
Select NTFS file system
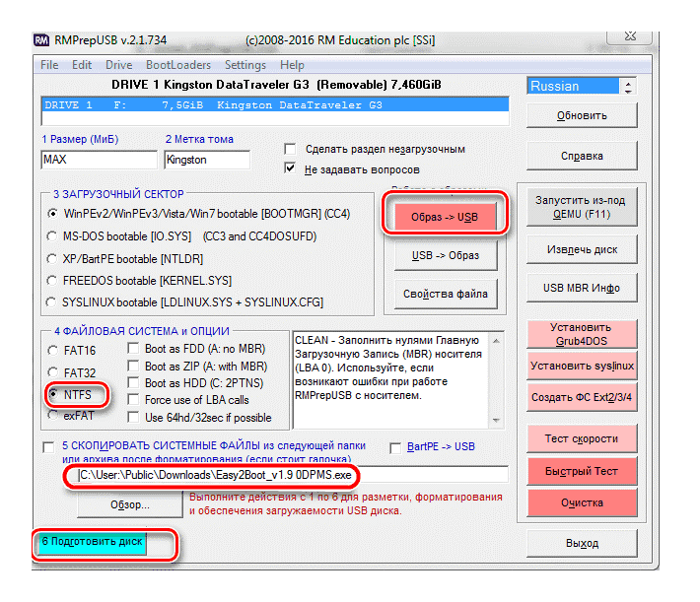[x=53, y=394]
